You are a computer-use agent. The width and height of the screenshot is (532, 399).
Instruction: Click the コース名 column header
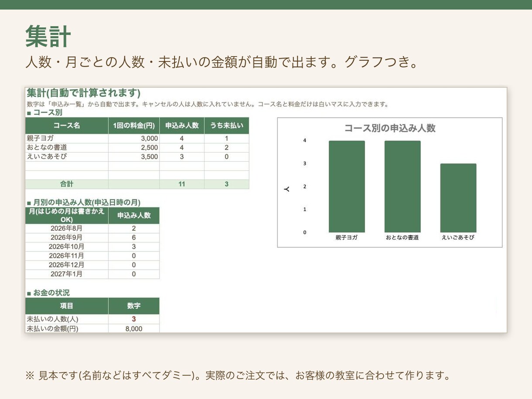pos(67,126)
